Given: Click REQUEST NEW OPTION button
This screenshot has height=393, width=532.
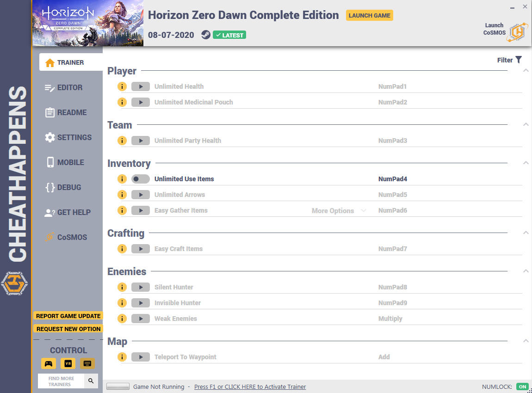Looking at the screenshot, I should (68, 329).
